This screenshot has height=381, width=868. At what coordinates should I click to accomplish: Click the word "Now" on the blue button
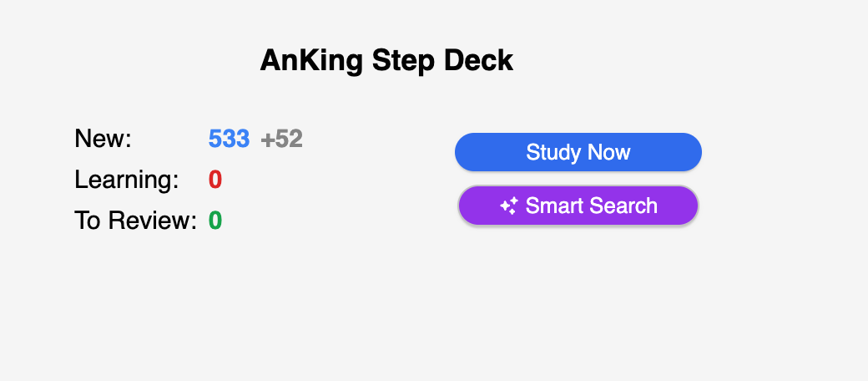609,152
